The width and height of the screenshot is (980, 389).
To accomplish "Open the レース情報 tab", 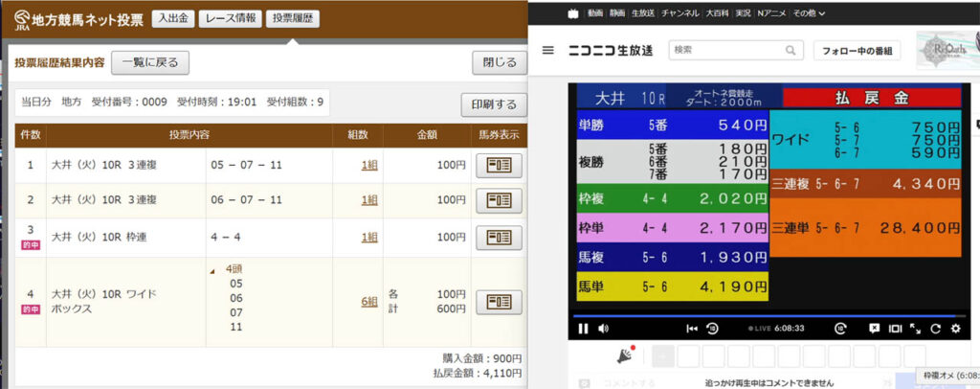I will pyautogui.click(x=230, y=18).
